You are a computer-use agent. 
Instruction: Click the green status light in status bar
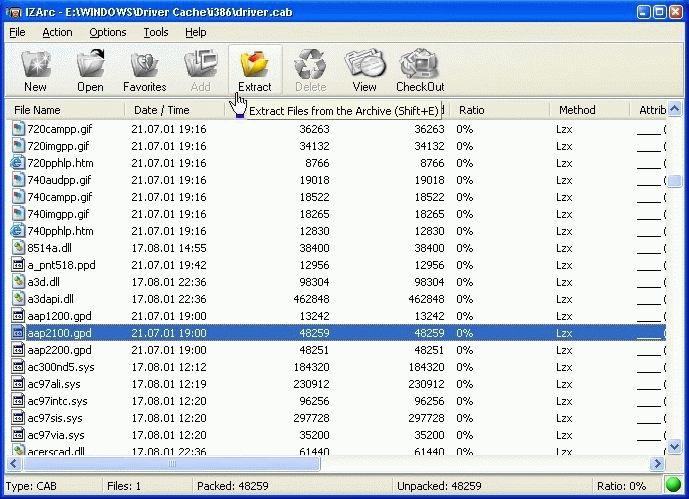click(673, 485)
